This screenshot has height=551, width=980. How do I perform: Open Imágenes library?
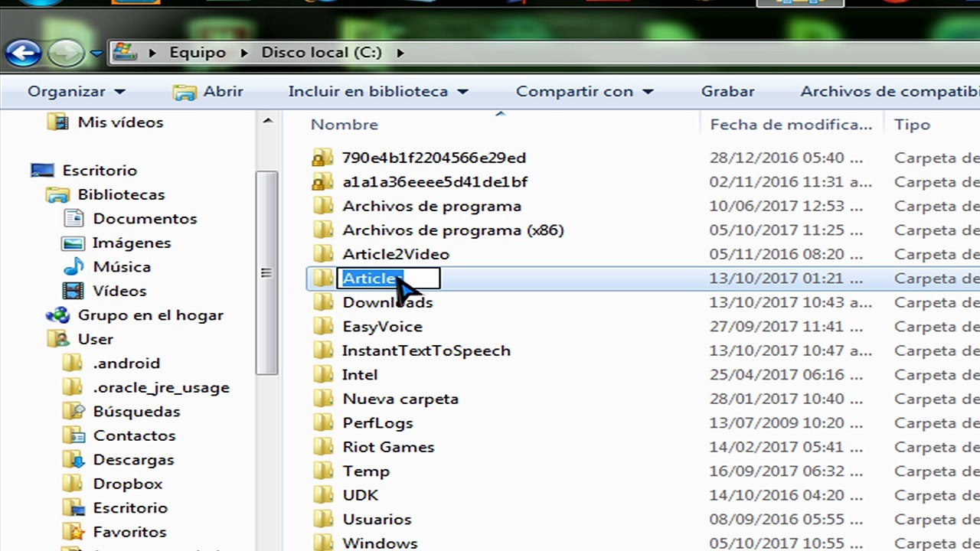pos(132,243)
